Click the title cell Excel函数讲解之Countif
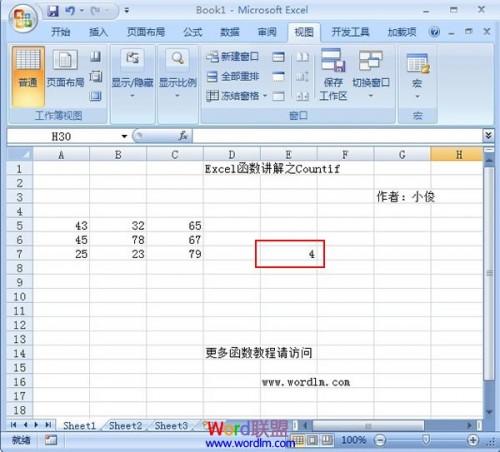Screen dimensions: 500x452 tap(272, 169)
